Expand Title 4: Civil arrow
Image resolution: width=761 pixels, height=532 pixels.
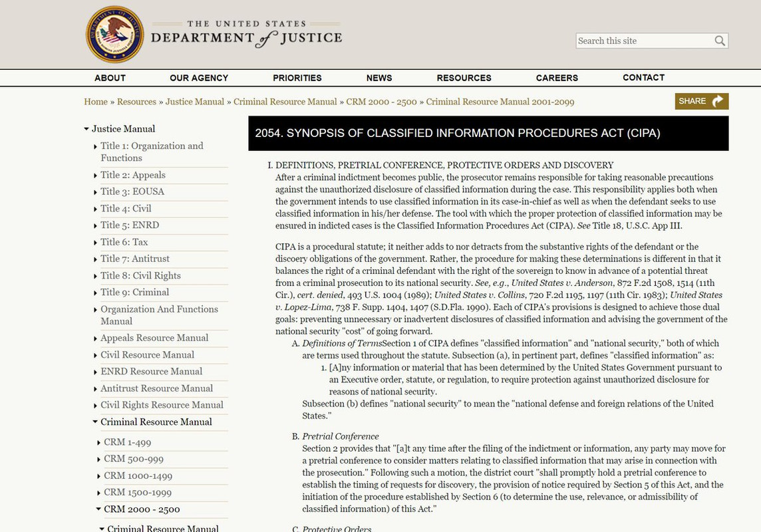pos(95,209)
